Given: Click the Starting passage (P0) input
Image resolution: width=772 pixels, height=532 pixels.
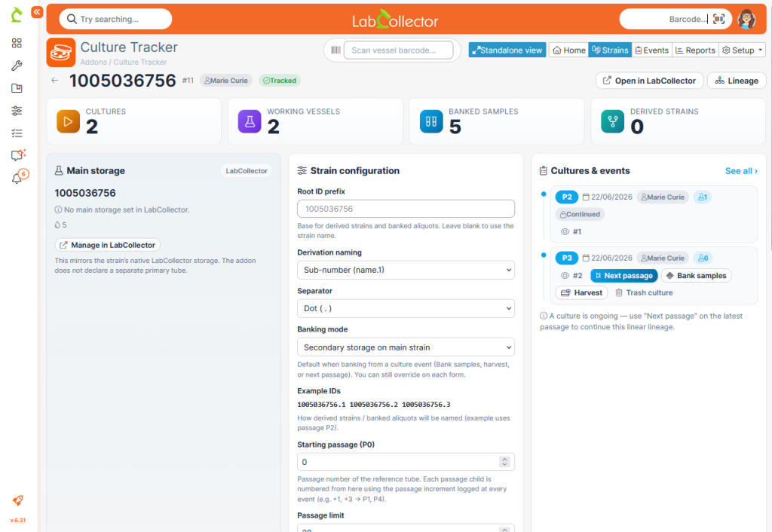Looking at the screenshot, I should point(406,462).
